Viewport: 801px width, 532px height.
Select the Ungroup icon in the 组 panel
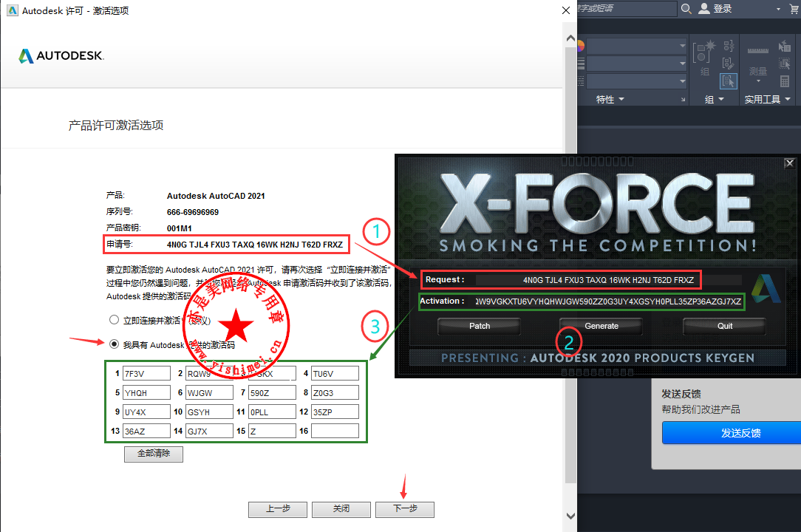(729, 46)
